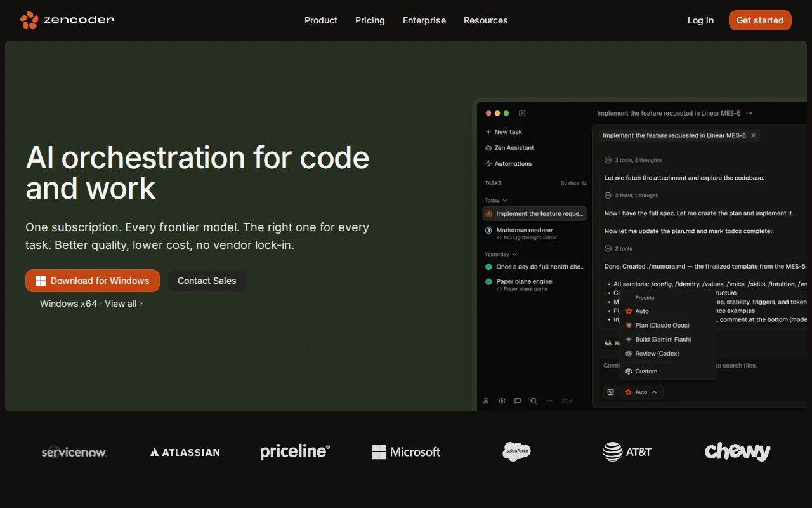Image resolution: width=812 pixels, height=508 pixels.
Task: Click the 'Paper plane game' subtitle
Action: [x=522, y=289]
